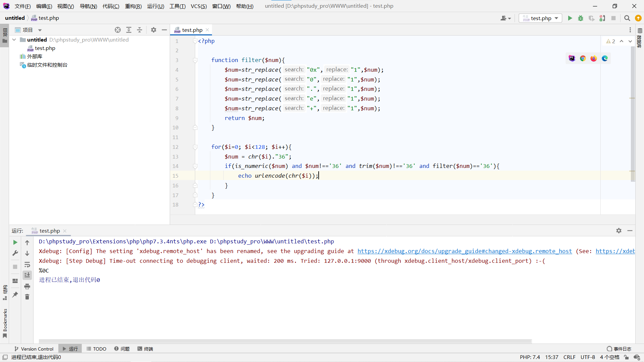Open the xdebug upgrade guide link
The width and height of the screenshot is (644, 362).
point(465,251)
